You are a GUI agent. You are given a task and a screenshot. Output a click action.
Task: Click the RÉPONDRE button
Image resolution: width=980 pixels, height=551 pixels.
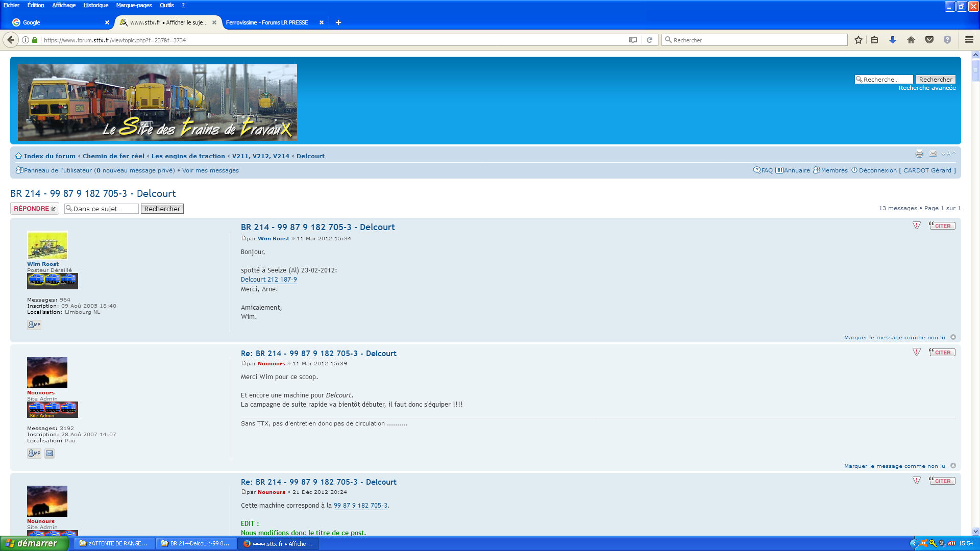coord(35,208)
